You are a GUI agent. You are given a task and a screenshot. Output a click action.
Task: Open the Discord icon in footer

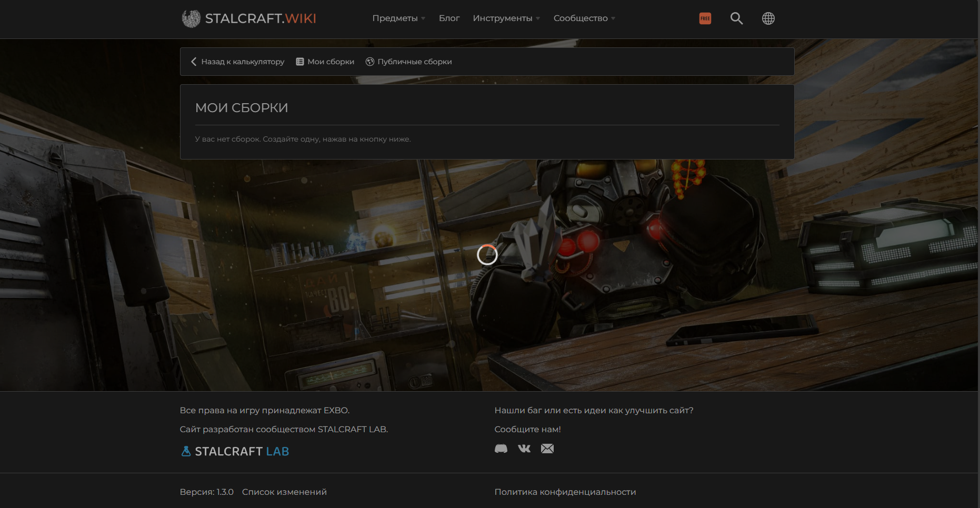(501, 449)
